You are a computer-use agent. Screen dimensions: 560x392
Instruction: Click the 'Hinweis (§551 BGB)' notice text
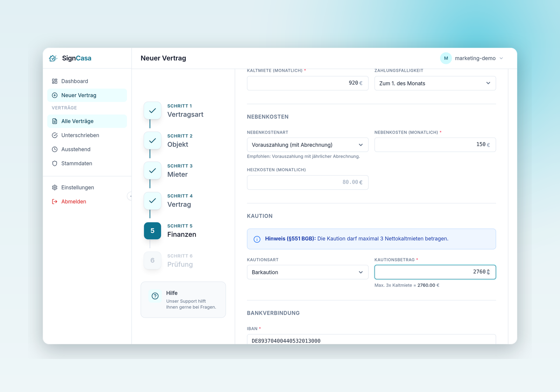point(357,239)
